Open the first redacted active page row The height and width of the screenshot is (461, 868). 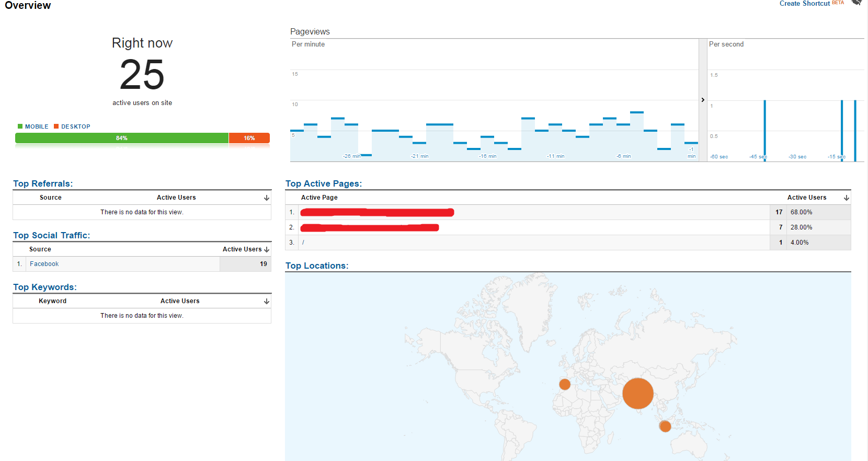[x=376, y=212]
